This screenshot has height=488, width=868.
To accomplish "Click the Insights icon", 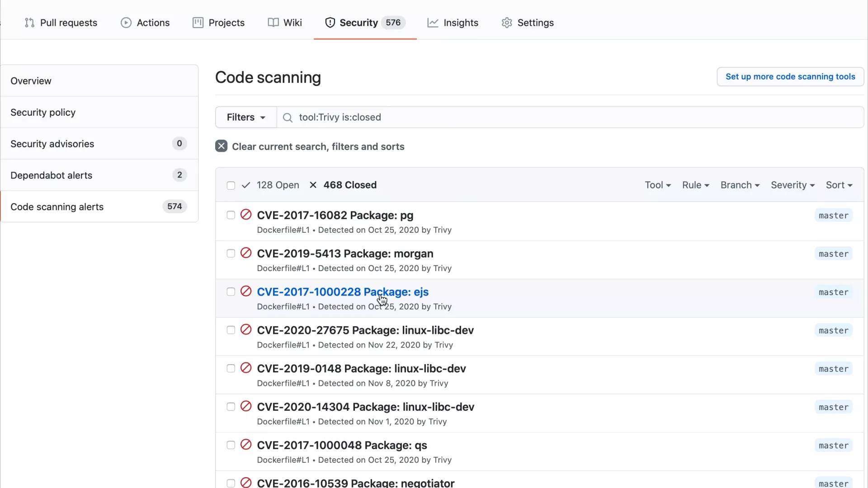I will click(433, 22).
